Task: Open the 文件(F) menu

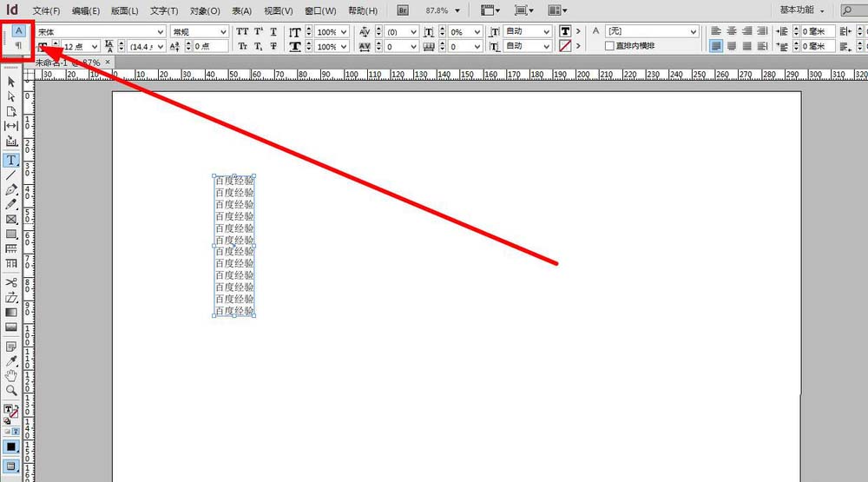Action: 47,10
